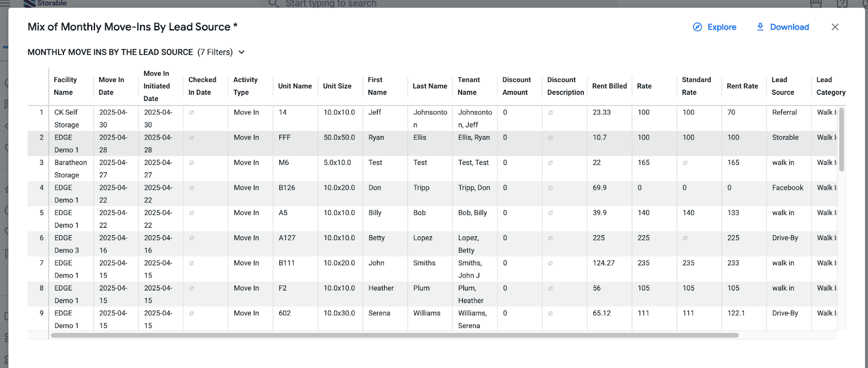This screenshot has height=368, width=868.
Task: Click the Download arrow icon
Action: tap(760, 27)
